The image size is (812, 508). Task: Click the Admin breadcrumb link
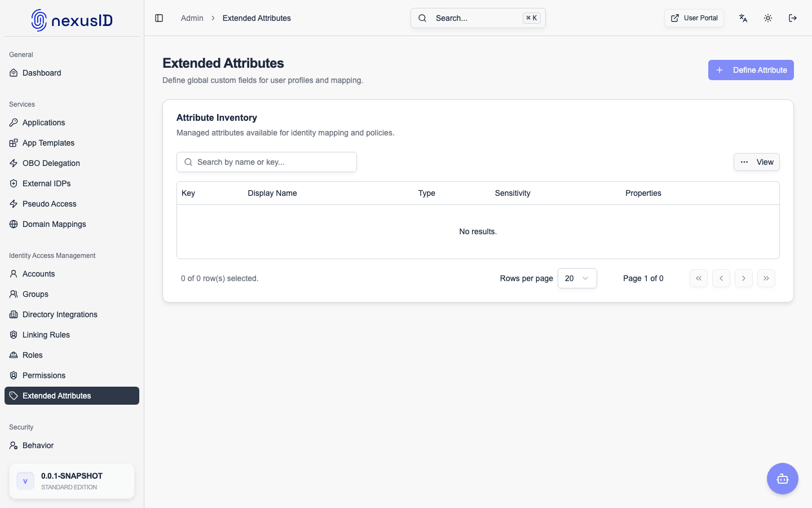pyautogui.click(x=192, y=18)
